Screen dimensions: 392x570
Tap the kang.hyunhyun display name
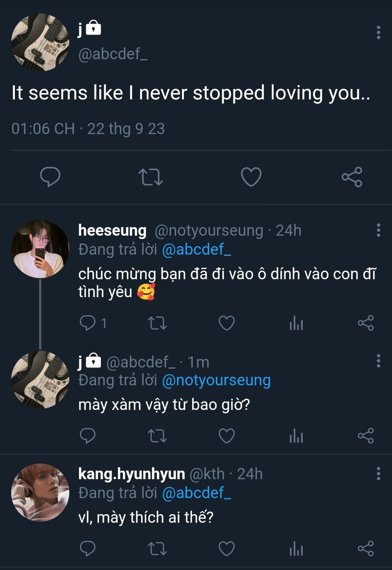coord(131,474)
